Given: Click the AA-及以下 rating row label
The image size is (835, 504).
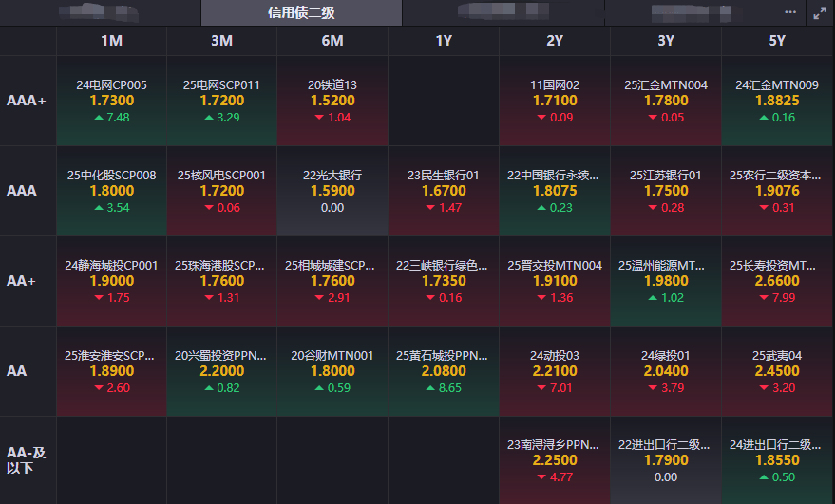Looking at the screenshot, I should tap(28, 460).
